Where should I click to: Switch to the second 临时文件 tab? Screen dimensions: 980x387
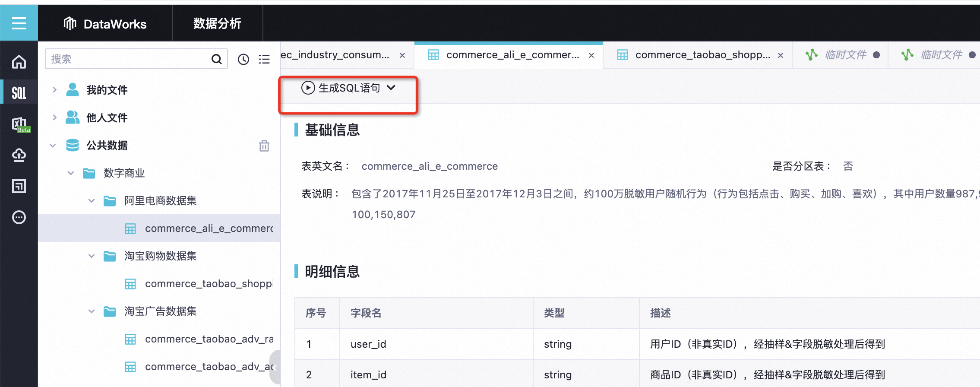pyautogui.click(x=935, y=55)
